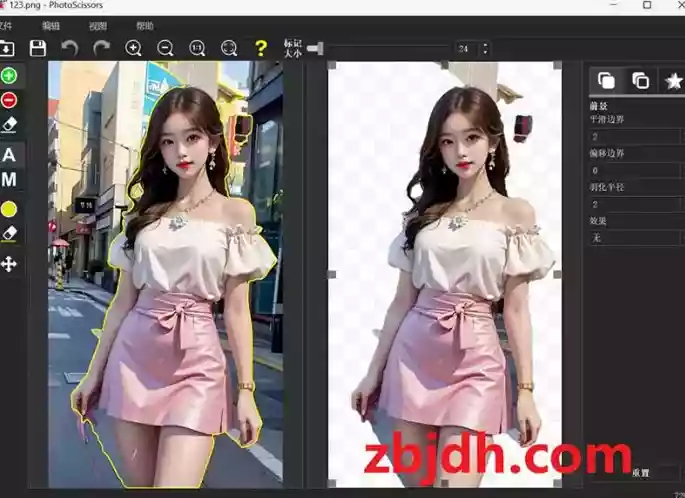The image size is (685, 498).
Task: Select the move pan tool
Action: coord(9,264)
